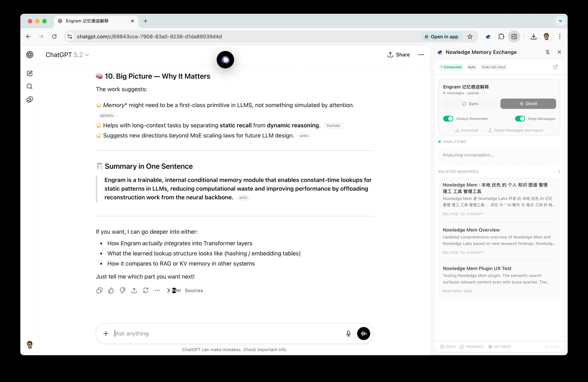Open the panel in external window
Image resolution: width=588 pixels, height=382 pixels.
pos(555,67)
